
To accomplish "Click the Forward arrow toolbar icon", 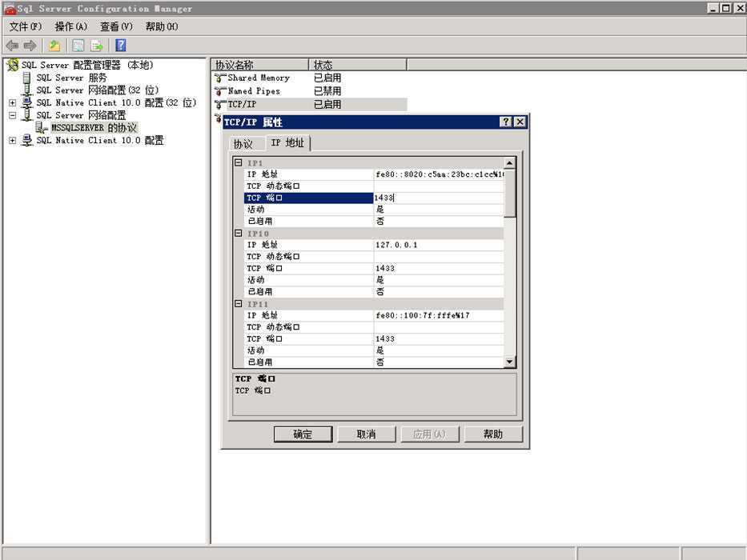I will 30,46.
